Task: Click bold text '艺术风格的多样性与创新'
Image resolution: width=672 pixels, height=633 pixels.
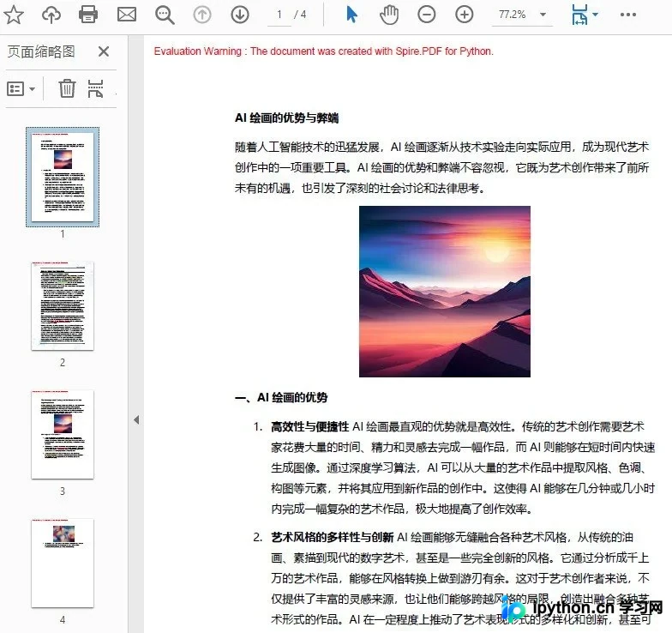Action: pos(333,537)
